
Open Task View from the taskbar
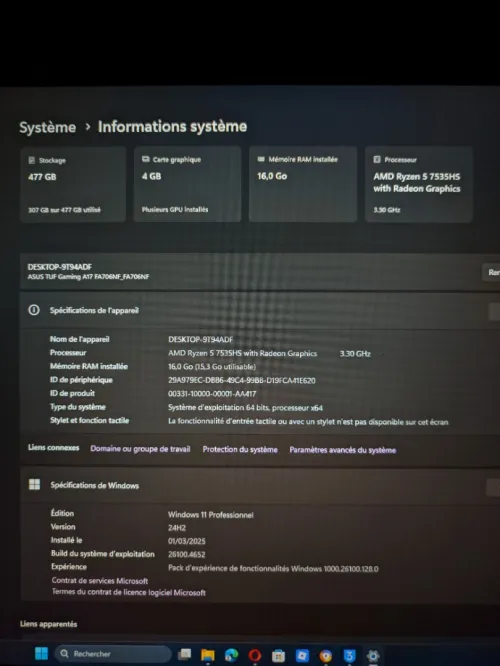[184, 654]
